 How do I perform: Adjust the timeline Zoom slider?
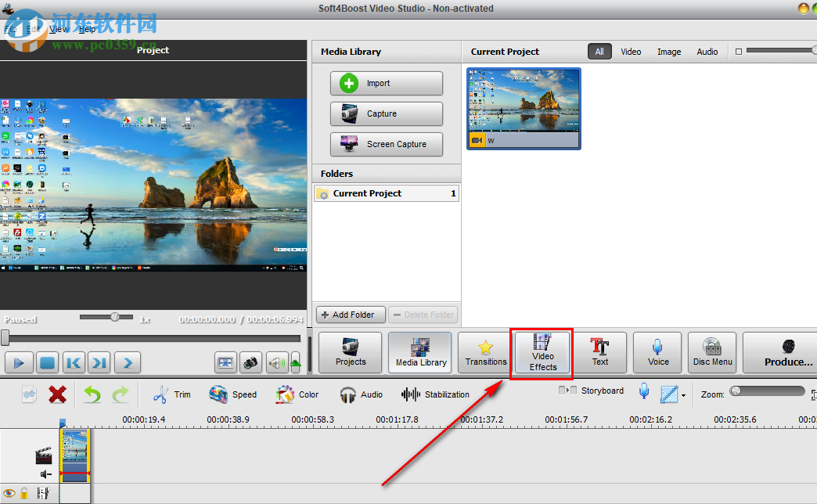(768, 391)
